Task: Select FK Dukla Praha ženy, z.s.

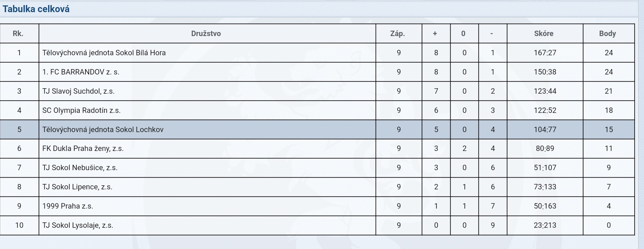Action: 83,149
